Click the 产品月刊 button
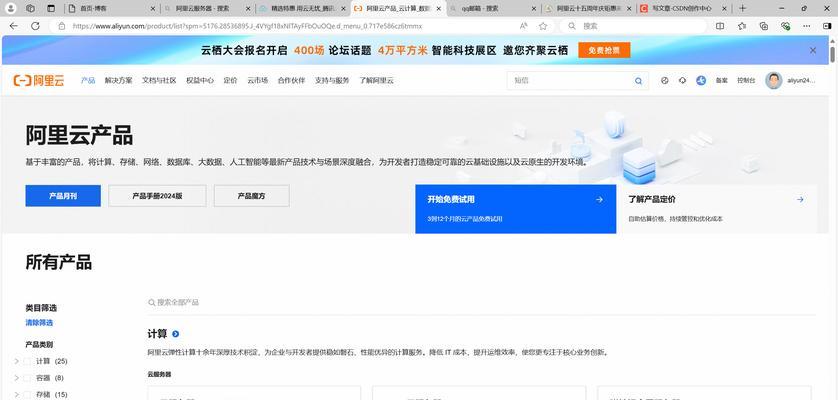This screenshot has width=838, height=400. click(63, 196)
